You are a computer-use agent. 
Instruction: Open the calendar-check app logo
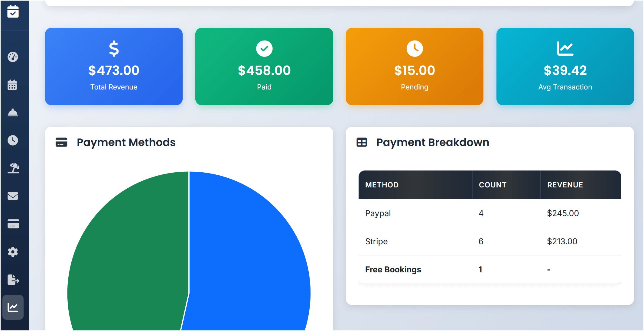tap(13, 11)
